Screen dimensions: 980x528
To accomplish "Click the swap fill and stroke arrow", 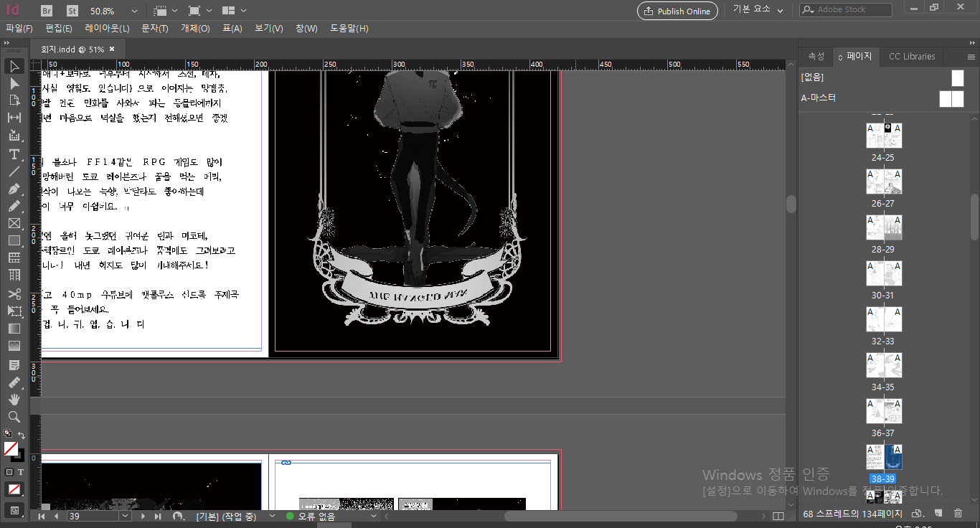I will [21, 435].
